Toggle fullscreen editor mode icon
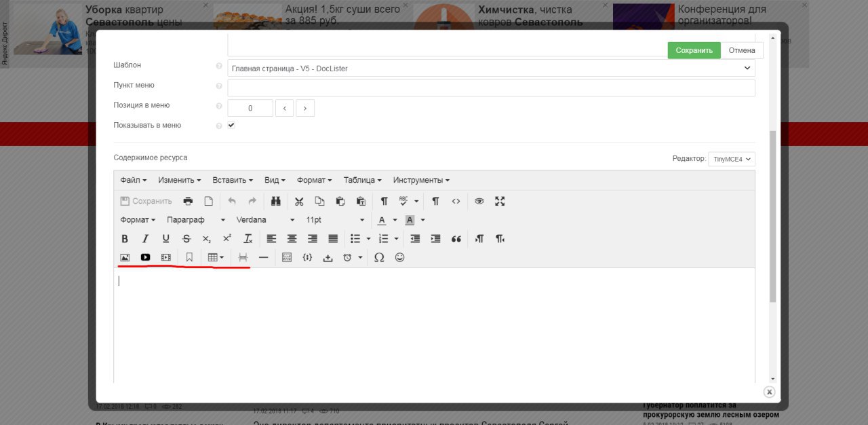 coord(500,201)
